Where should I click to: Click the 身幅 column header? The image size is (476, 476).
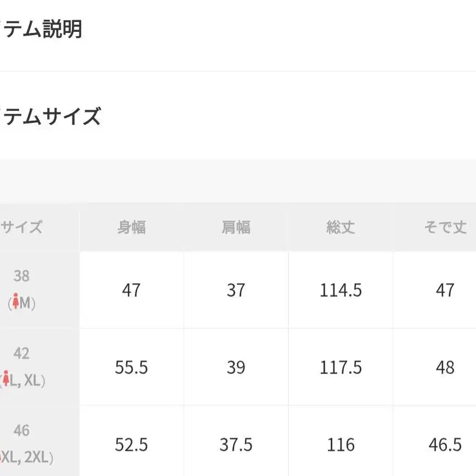[x=132, y=227]
